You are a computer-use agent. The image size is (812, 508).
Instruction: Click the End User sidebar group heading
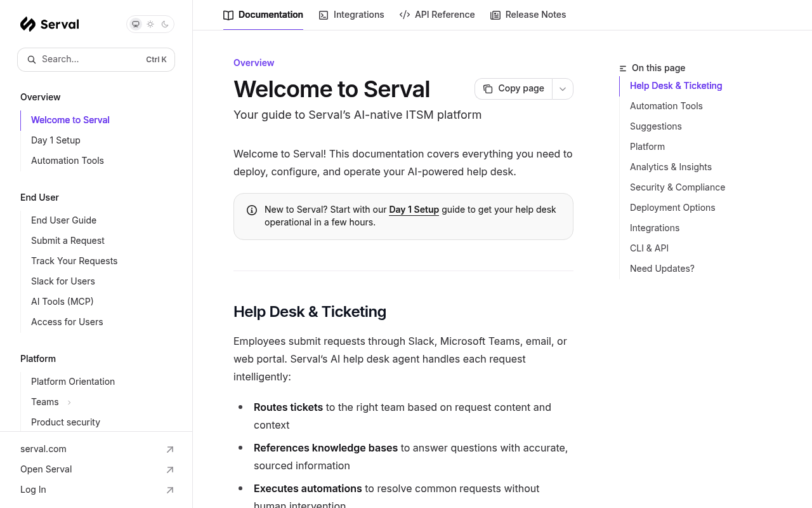pos(39,197)
